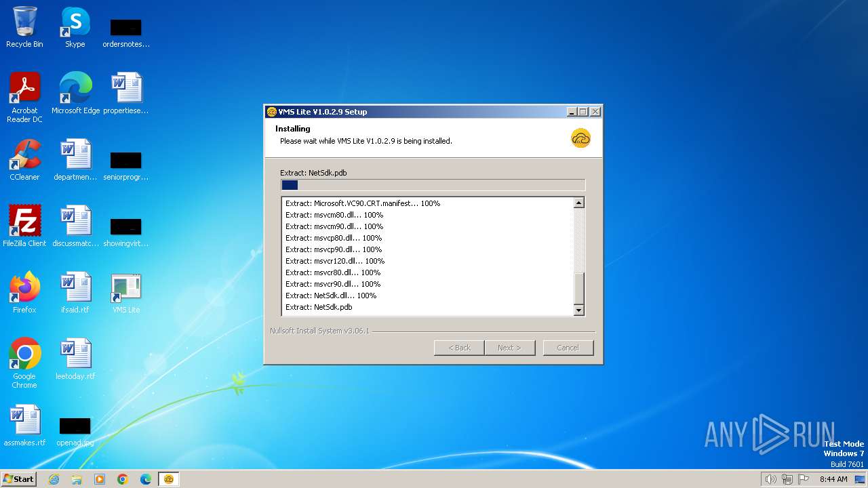Image resolution: width=868 pixels, height=488 pixels.
Task: Select log row 'Extract: msvcr90.dll... 100%'
Action: pyautogui.click(x=427, y=284)
